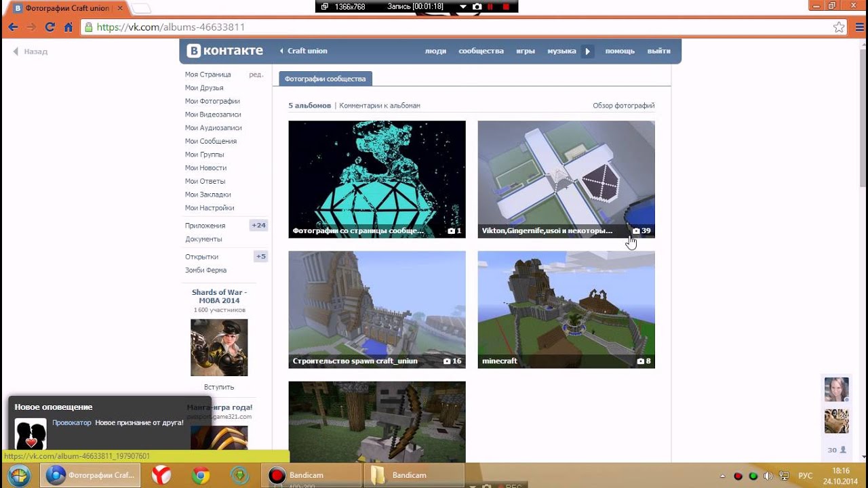Show hidden tray icons arrow
Image resolution: width=868 pixels, height=488 pixels.
click(722, 476)
